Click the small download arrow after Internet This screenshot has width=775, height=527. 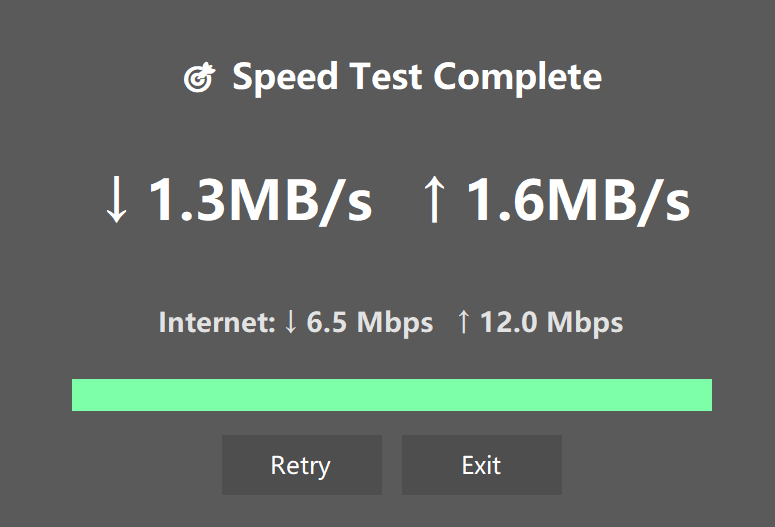(x=291, y=323)
